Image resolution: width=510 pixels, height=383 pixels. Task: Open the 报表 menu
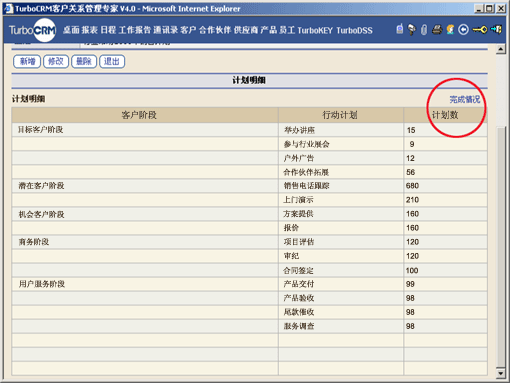(90, 30)
